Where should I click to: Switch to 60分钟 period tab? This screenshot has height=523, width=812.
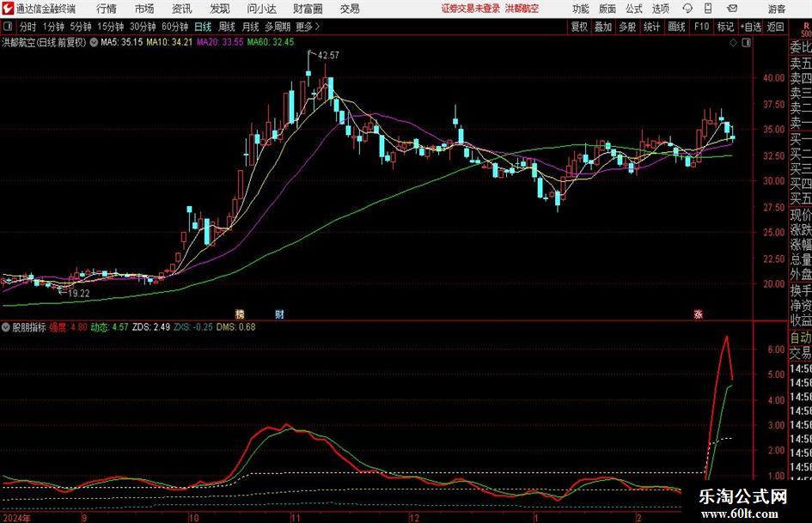[175, 27]
